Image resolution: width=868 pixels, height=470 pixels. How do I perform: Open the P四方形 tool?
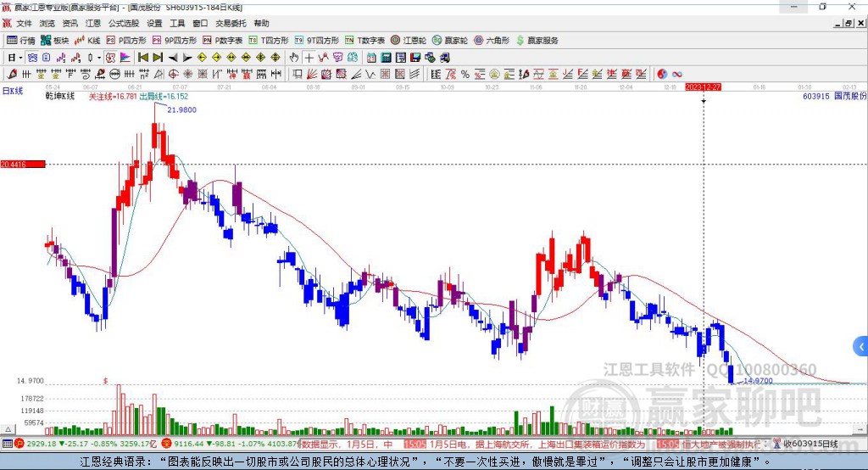click(x=126, y=41)
